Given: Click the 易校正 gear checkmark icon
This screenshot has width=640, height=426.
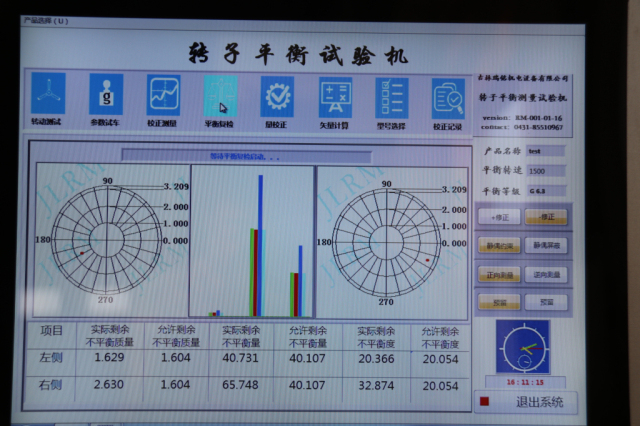Looking at the screenshot, I should pyautogui.click(x=277, y=97).
